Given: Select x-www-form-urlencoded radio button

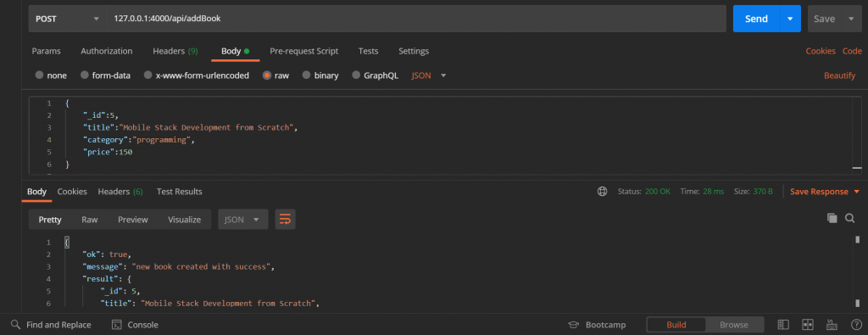Looking at the screenshot, I should (x=147, y=75).
